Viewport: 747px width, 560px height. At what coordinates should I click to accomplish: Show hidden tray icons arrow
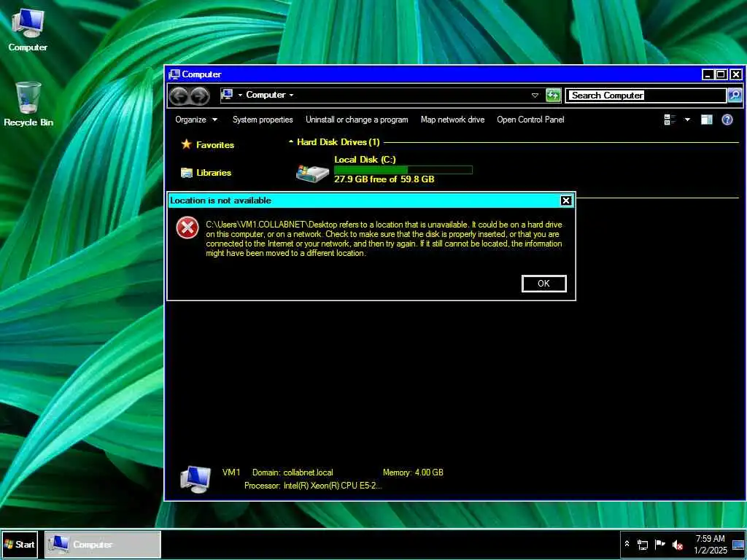click(x=627, y=544)
